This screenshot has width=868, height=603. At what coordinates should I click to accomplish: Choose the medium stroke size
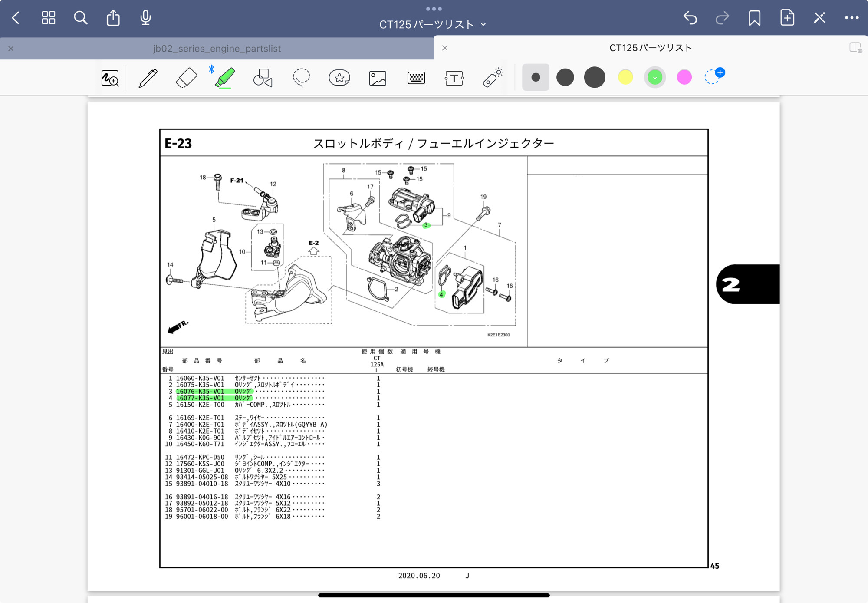pos(565,77)
